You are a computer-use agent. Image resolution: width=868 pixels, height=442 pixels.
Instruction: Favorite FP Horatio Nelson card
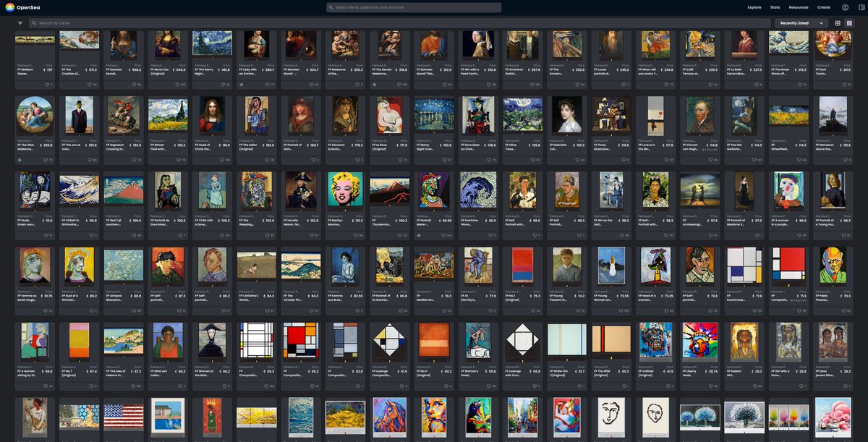(312, 235)
